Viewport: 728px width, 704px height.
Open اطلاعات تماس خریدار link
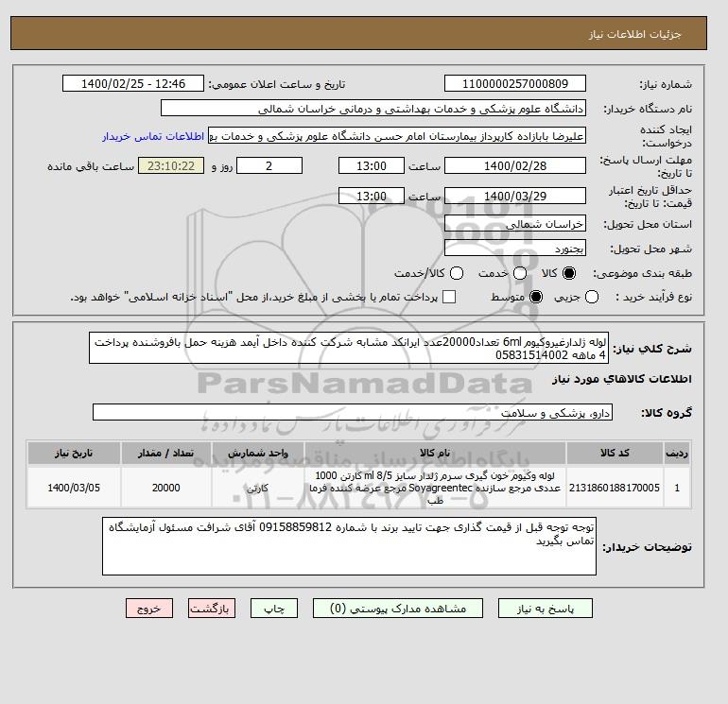click(153, 136)
